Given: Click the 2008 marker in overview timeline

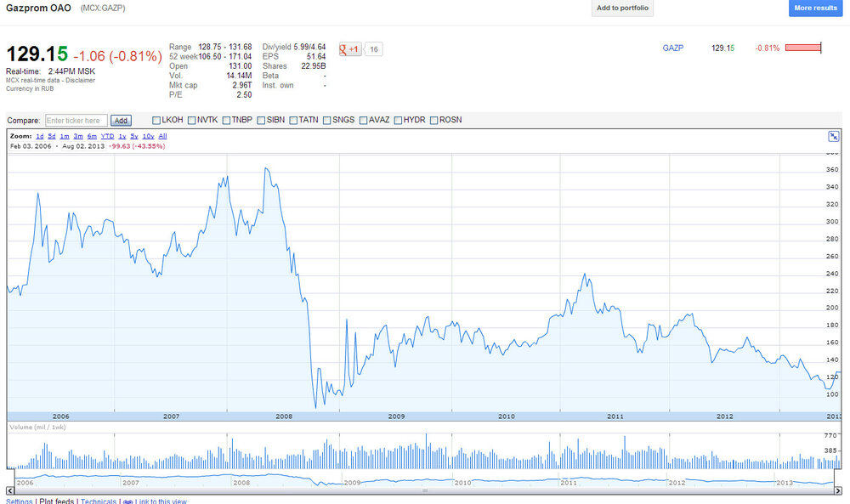Looking at the screenshot, I should pyautogui.click(x=241, y=482).
